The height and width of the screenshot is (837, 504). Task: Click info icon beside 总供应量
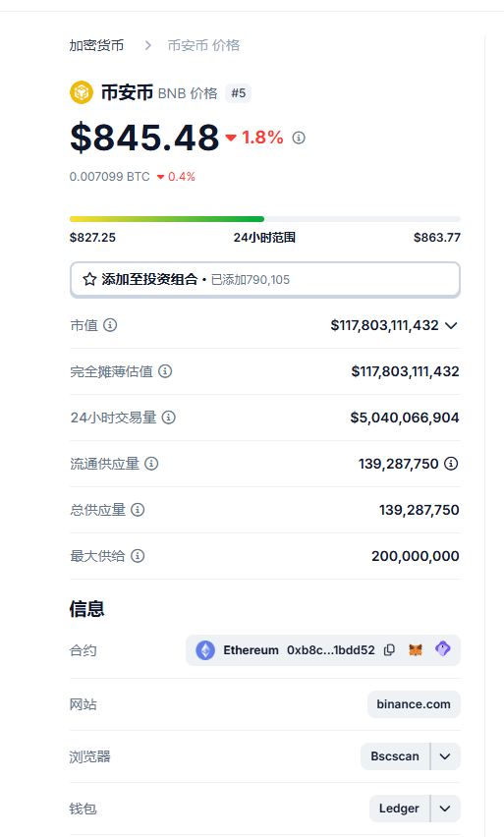pos(138,510)
